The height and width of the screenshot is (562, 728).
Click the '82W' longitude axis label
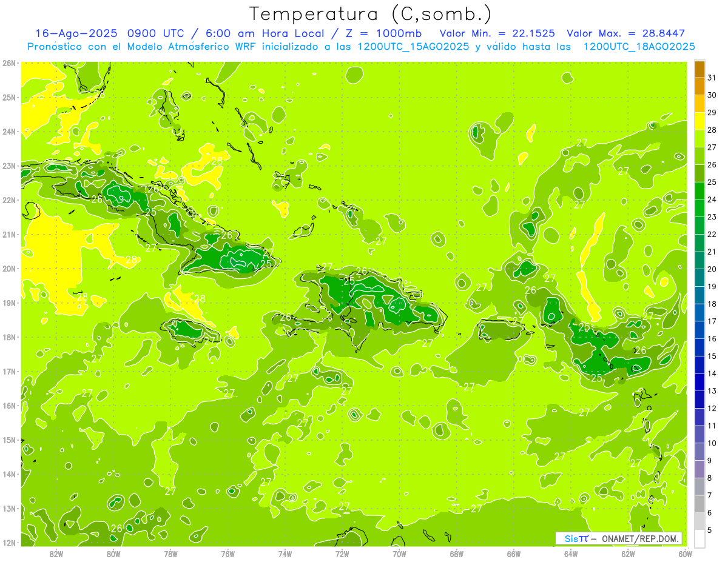tap(56, 554)
